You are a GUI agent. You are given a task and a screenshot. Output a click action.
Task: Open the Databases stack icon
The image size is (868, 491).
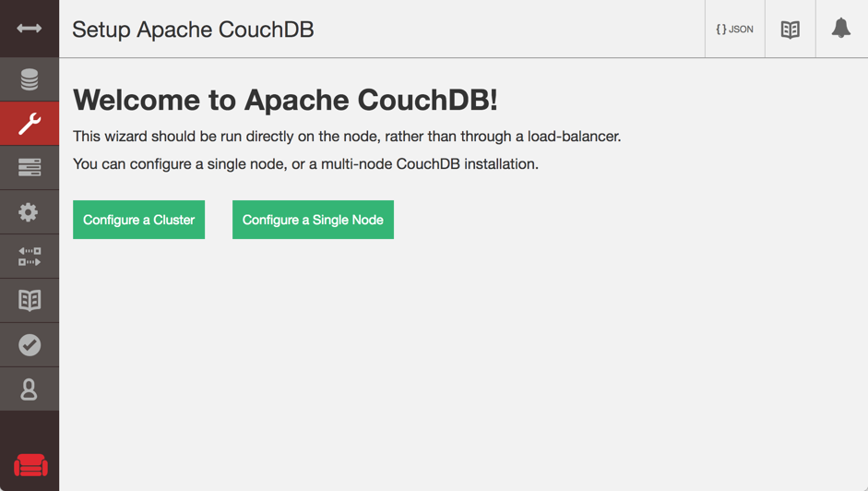[x=30, y=80]
